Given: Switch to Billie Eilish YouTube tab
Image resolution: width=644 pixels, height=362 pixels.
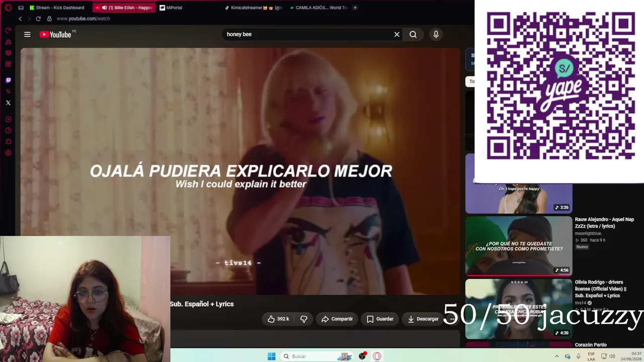Looking at the screenshot, I should click(x=124, y=8).
